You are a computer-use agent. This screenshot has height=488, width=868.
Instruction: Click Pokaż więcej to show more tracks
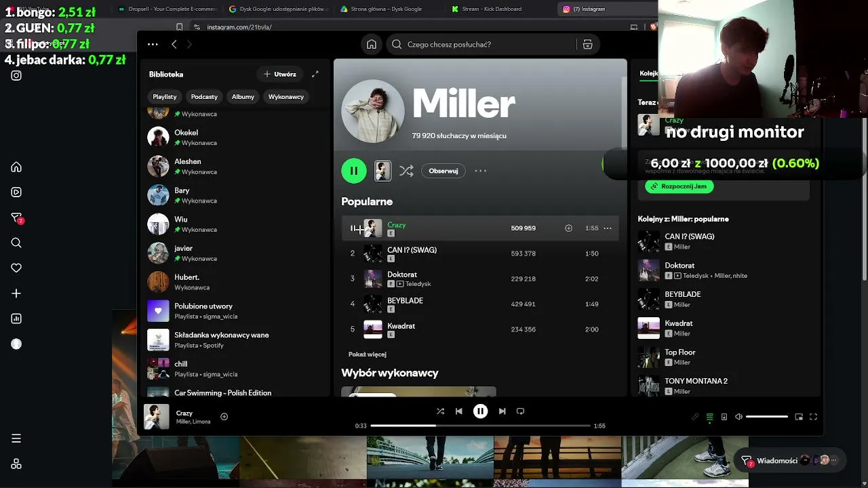(x=367, y=354)
